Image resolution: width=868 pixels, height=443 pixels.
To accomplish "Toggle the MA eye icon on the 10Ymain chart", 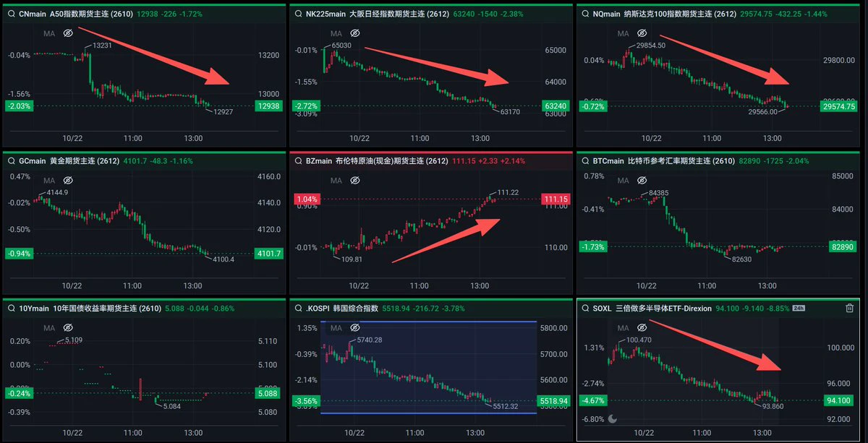I will [x=68, y=328].
